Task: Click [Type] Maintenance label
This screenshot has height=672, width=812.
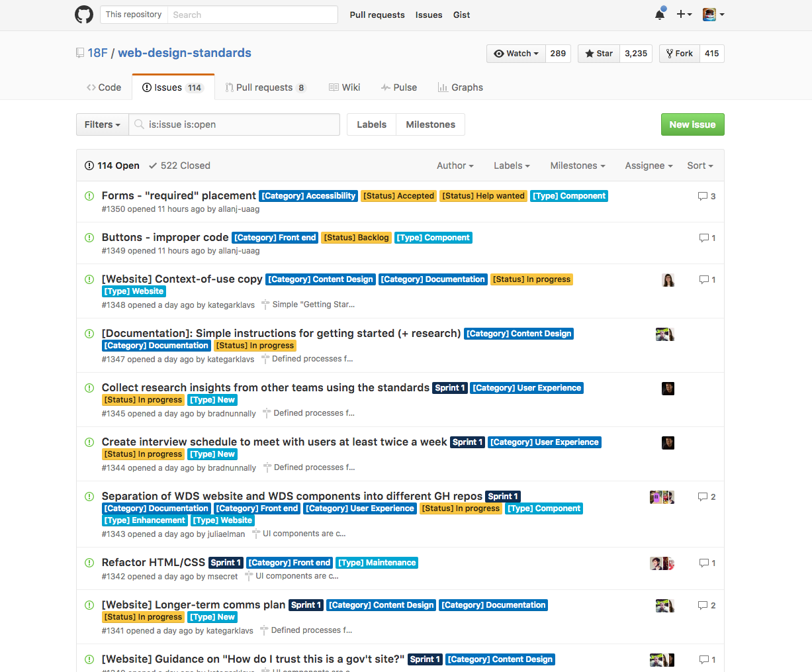Action: (377, 563)
